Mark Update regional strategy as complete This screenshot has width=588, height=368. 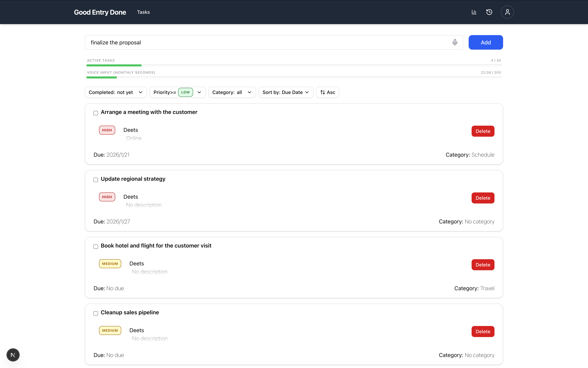96,180
